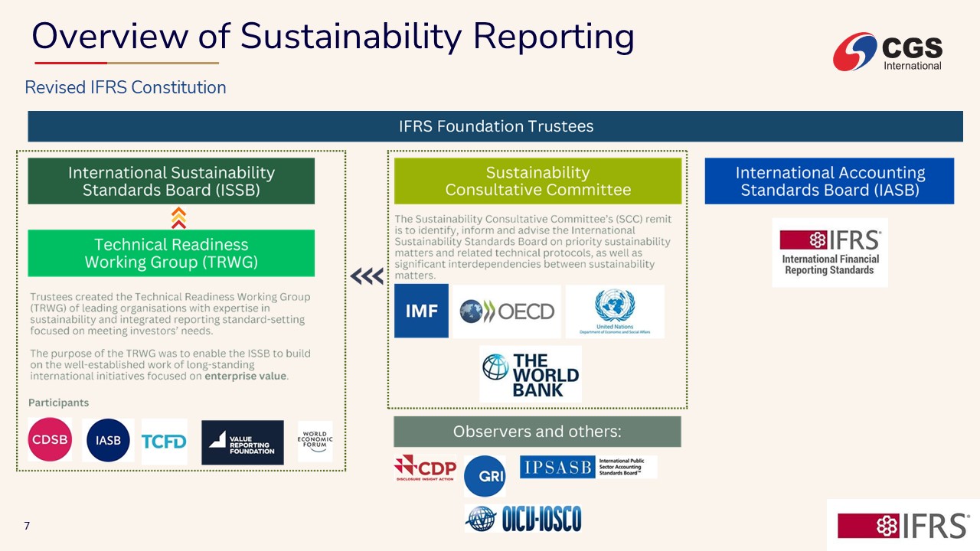Click the upward orange chevron arrows
The width and height of the screenshot is (980, 551).
coord(178,217)
